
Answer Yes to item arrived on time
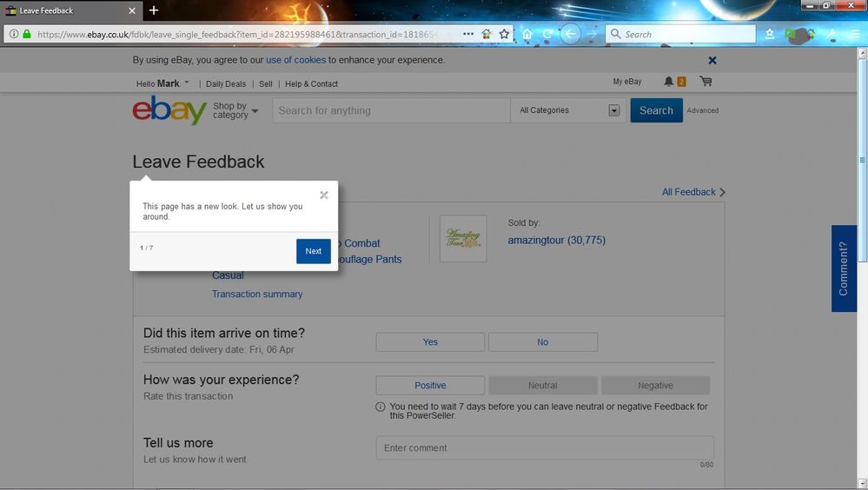(x=430, y=341)
